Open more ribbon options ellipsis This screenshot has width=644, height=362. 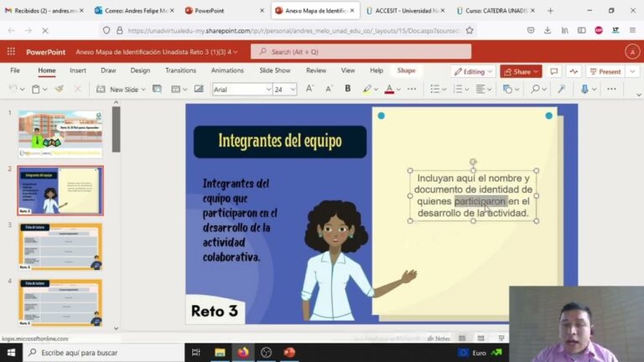(611, 89)
